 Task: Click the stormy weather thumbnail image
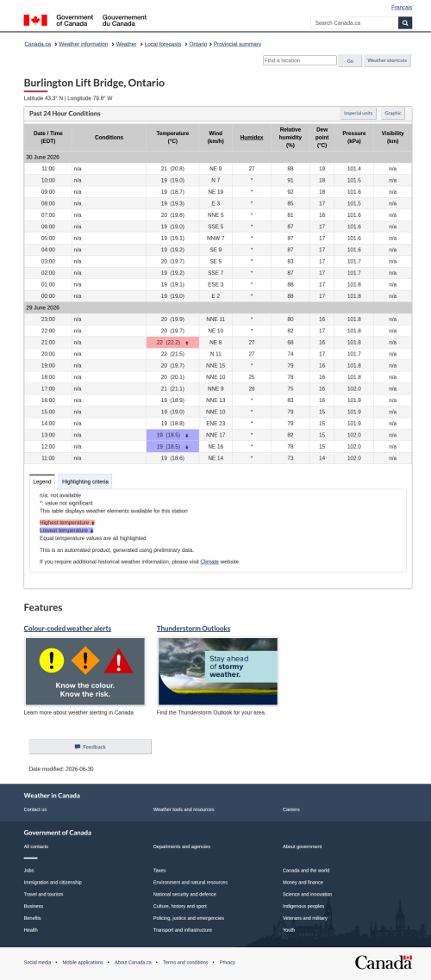[x=218, y=671]
